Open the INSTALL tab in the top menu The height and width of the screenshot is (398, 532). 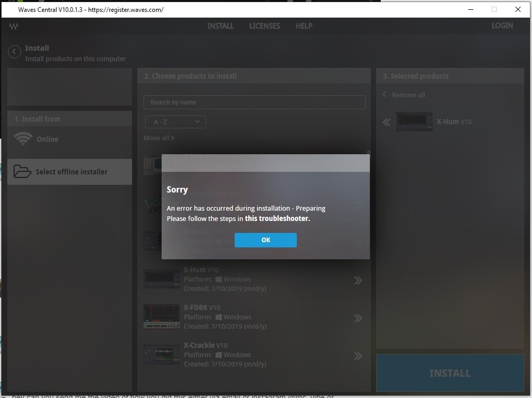click(220, 26)
